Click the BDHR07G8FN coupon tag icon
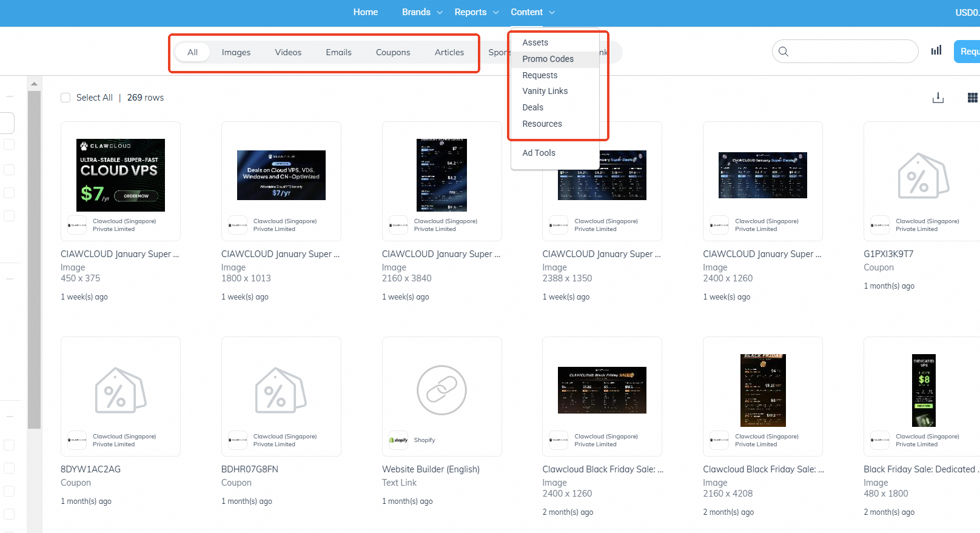Screen dimensions: 980x533 pos(281,391)
